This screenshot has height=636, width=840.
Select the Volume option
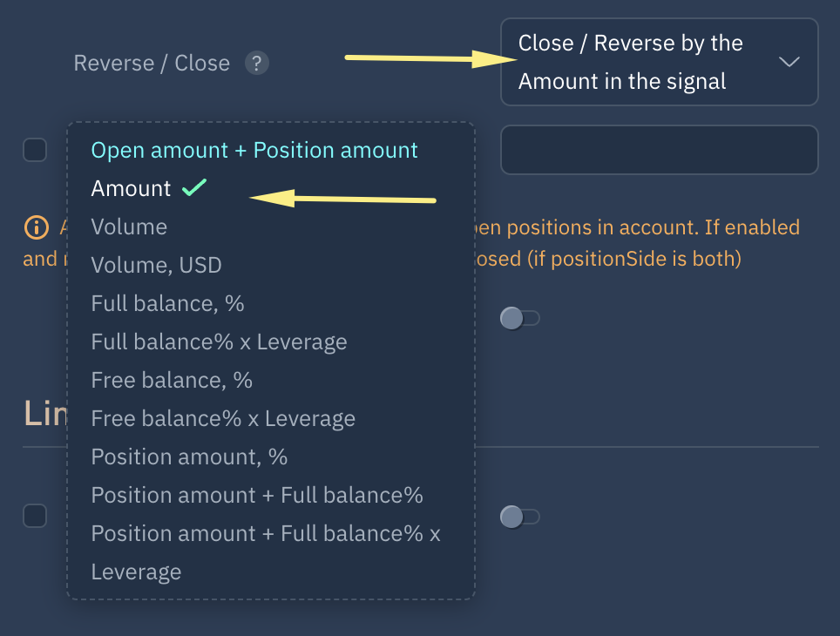(x=129, y=227)
